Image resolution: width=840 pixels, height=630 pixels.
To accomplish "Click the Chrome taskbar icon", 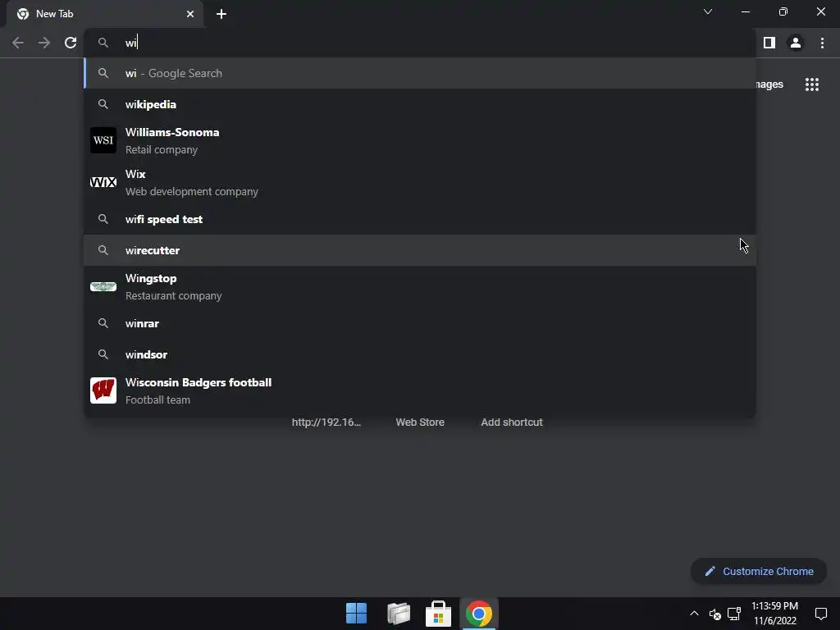I will [479, 614].
